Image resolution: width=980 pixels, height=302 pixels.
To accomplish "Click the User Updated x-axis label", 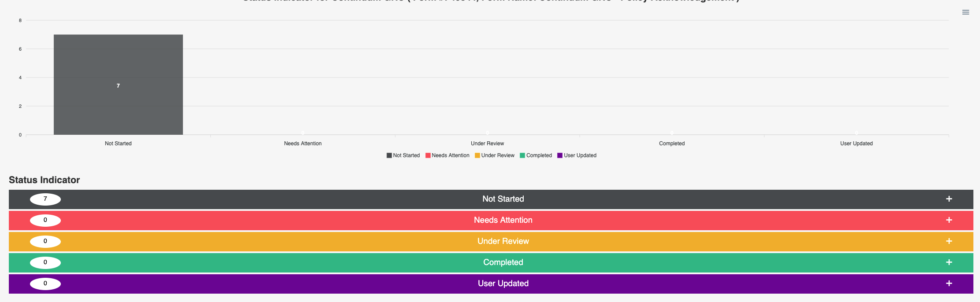I will tap(856, 144).
